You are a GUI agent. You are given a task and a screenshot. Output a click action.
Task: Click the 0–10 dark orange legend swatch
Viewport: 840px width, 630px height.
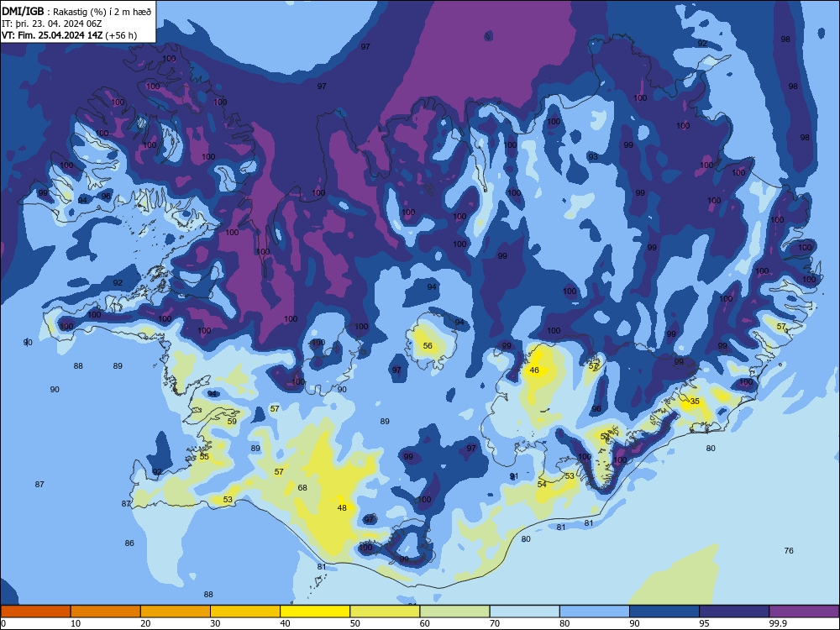[35, 612]
